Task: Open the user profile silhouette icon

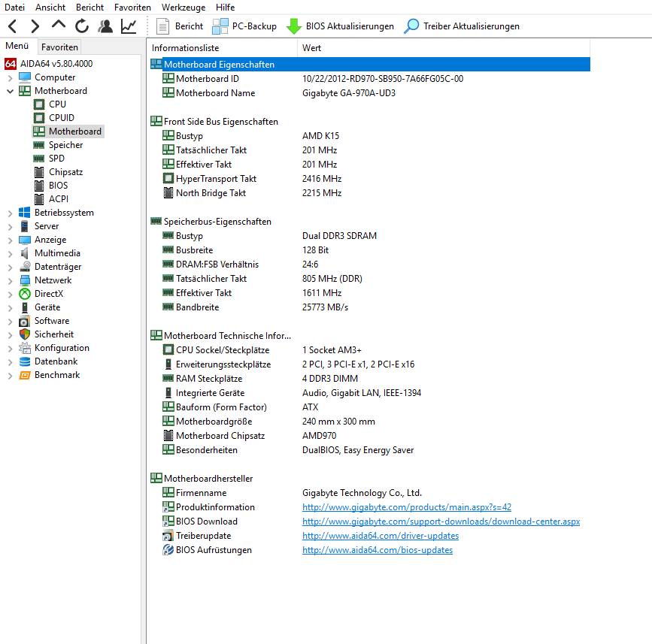Action: tap(105, 26)
